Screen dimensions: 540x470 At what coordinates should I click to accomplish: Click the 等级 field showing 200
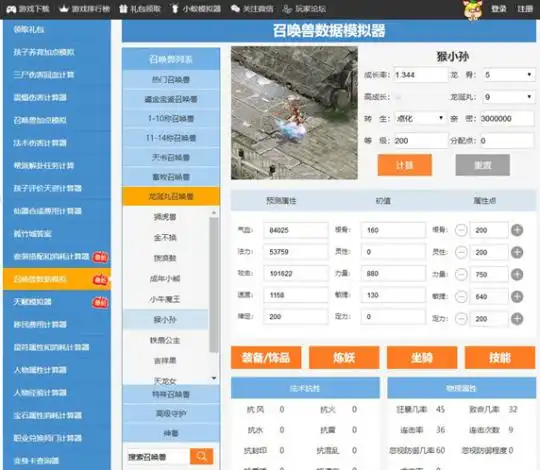pyautogui.click(x=420, y=140)
